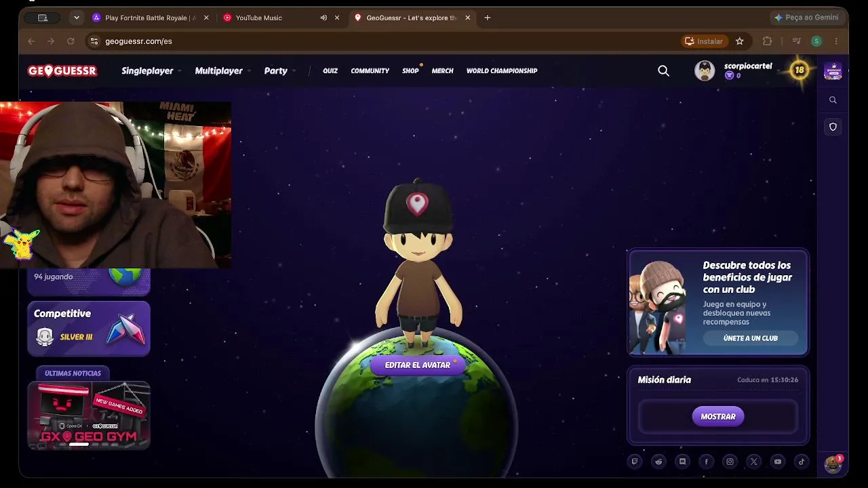The height and width of the screenshot is (488, 868).
Task: Open the Discord social link icon
Action: (x=682, y=462)
